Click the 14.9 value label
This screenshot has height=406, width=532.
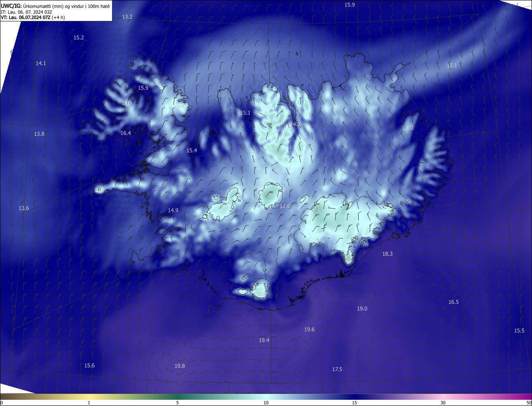[x=173, y=210]
